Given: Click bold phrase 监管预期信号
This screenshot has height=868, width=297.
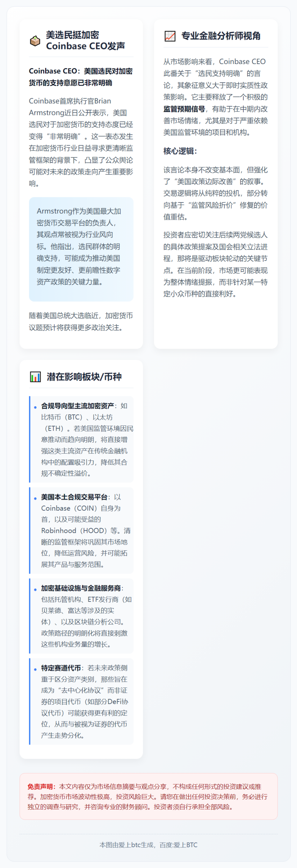Looking at the screenshot, I should pyautogui.click(x=184, y=109).
